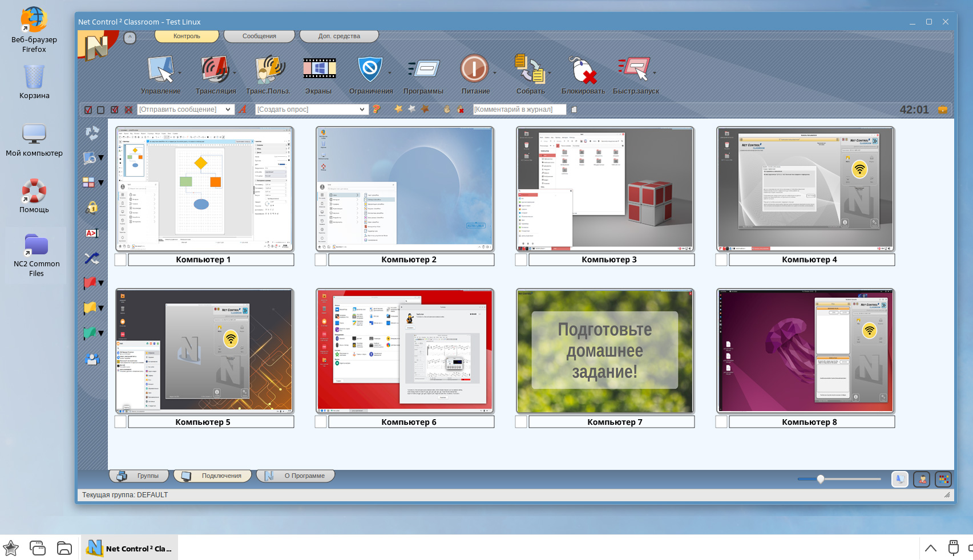973x560 pixels.
Task: Switch to the Доп. средства tab
Action: point(339,36)
